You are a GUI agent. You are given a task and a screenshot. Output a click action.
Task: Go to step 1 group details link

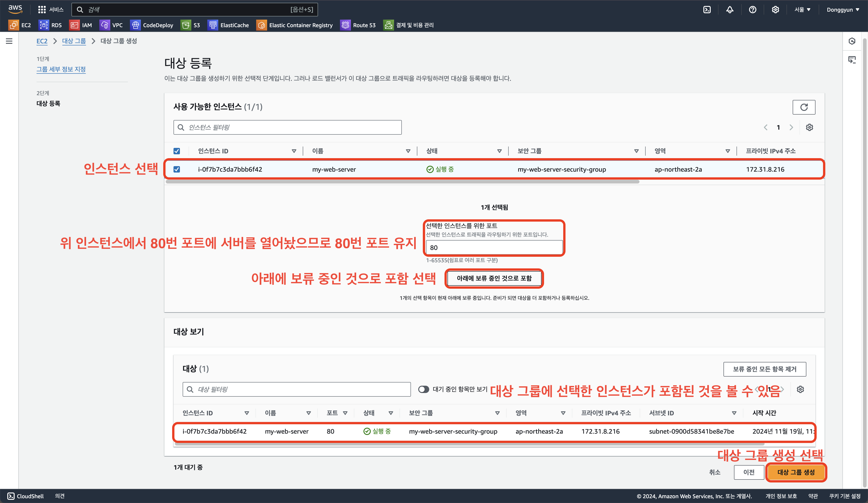(61, 69)
